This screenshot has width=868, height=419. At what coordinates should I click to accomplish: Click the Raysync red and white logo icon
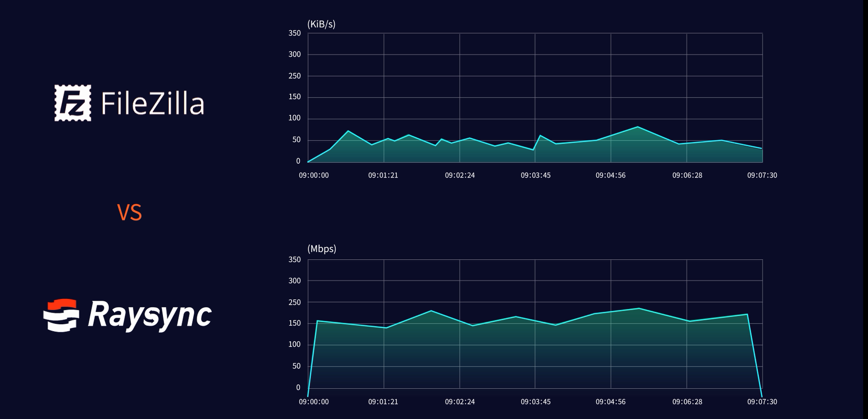[61, 315]
